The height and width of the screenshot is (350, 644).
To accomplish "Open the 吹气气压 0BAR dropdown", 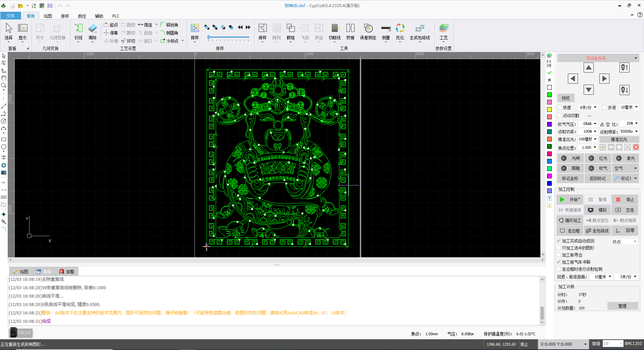I will click(x=588, y=124).
